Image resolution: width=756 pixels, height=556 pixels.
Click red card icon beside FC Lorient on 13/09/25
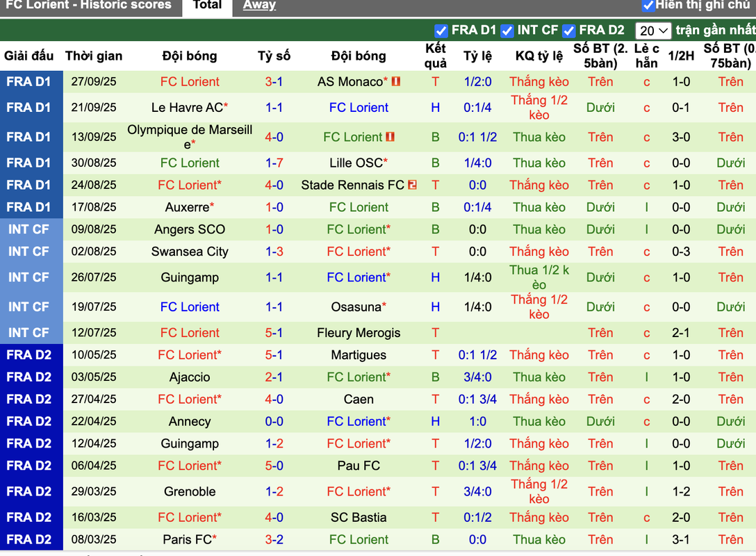tap(390, 137)
